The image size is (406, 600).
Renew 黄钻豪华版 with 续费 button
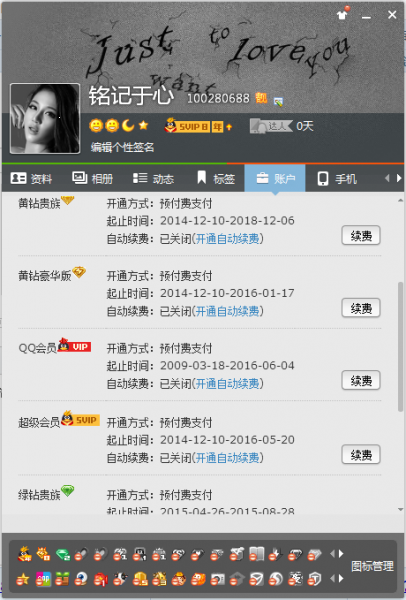[x=361, y=308]
